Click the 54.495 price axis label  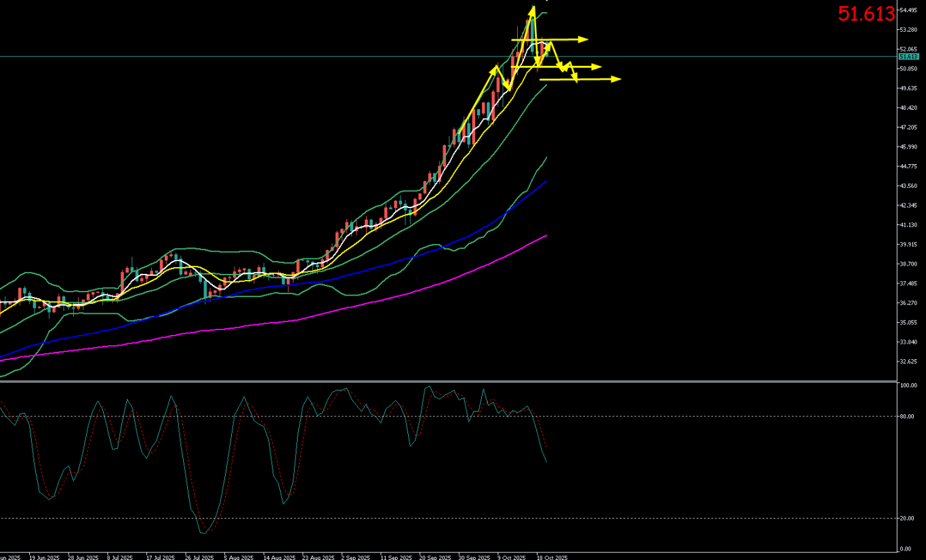(908, 10)
